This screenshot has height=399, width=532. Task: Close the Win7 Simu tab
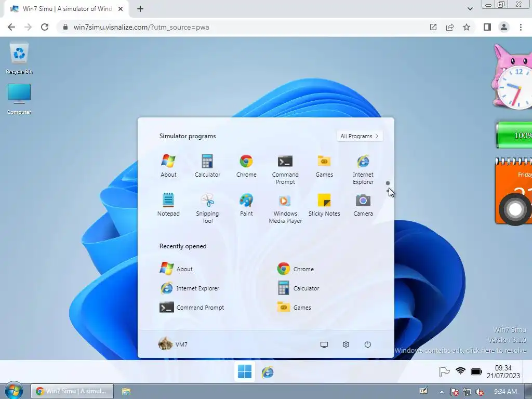pyautogui.click(x=121, y=9)
